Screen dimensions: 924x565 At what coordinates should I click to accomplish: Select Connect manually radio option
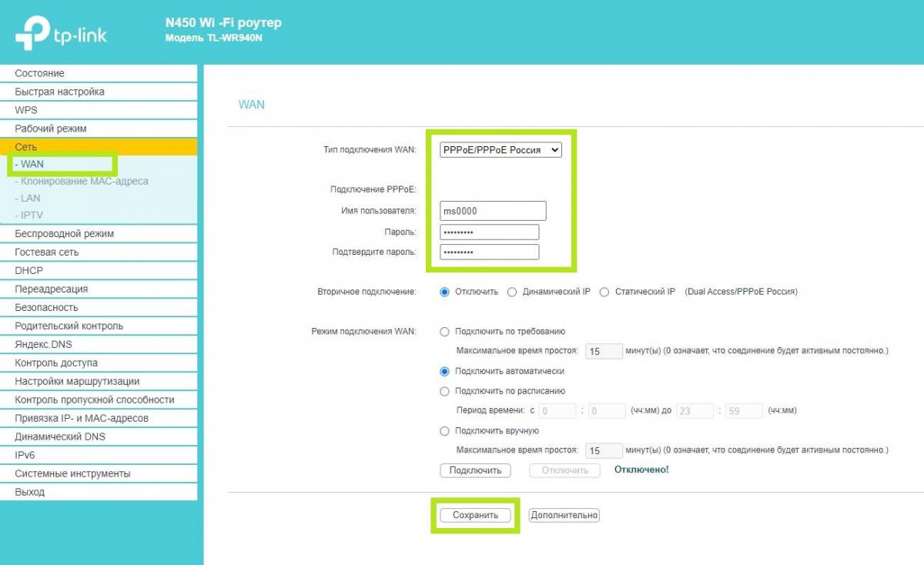(x=444, y=431)
